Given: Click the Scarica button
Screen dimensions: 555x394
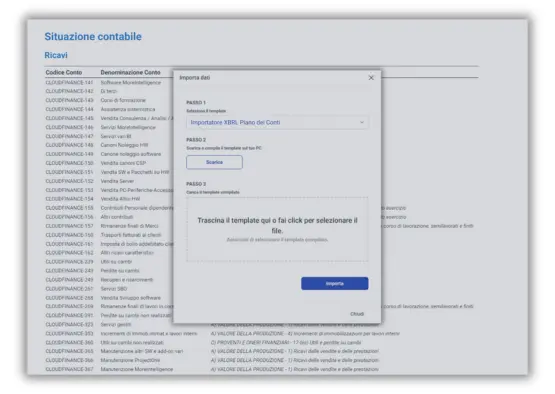Looking at the screenshot, I should point(214,162).
